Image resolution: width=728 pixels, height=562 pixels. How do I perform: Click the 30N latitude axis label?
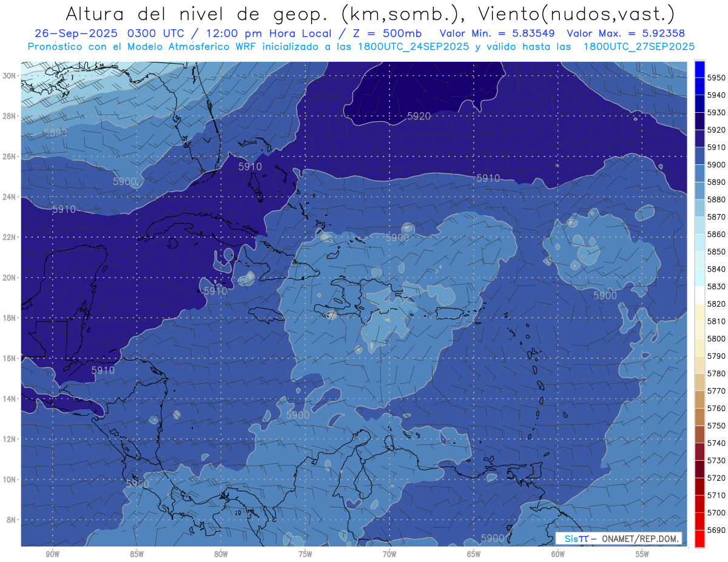tap(10, 76)
